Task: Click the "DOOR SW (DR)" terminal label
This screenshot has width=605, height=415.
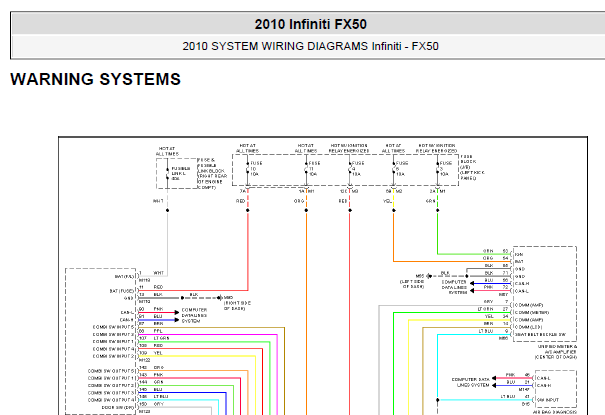Action: 118,407
